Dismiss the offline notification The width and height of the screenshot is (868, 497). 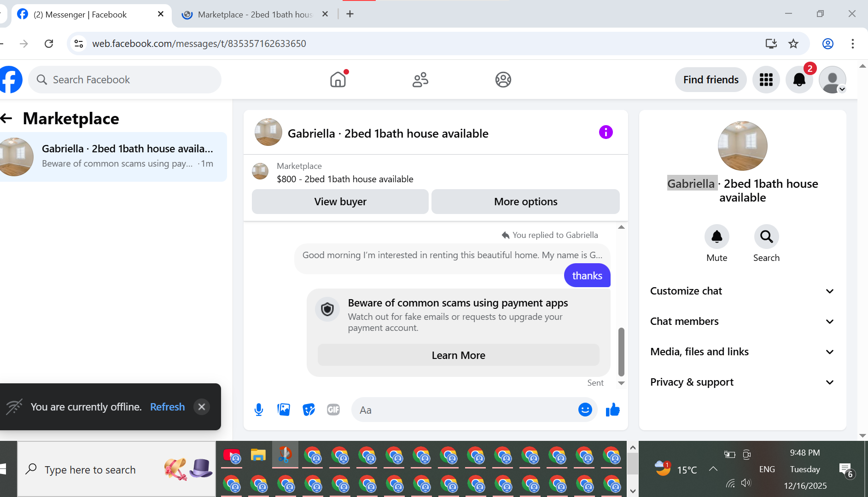(x=201, y=407)
